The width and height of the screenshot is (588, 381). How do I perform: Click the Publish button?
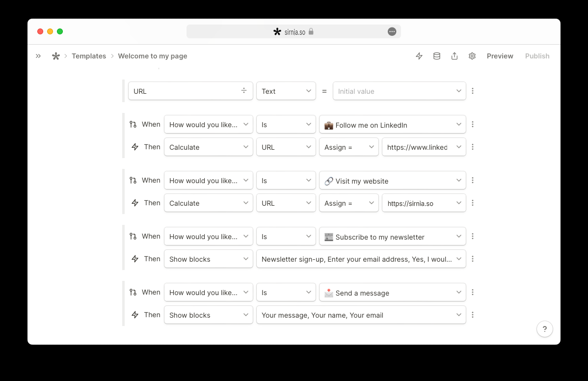click(x=537, y=56)
